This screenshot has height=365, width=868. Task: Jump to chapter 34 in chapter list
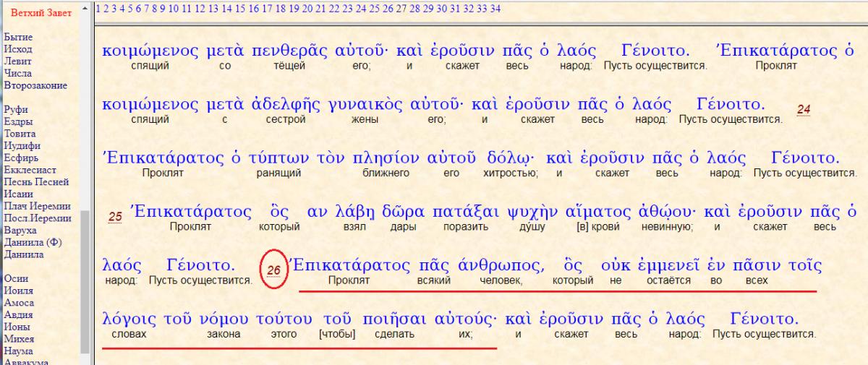click(x=495, y=9)
